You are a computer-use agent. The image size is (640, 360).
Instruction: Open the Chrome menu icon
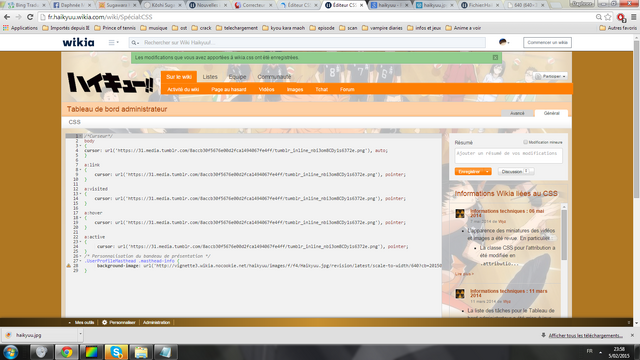(x=633, y=17)
